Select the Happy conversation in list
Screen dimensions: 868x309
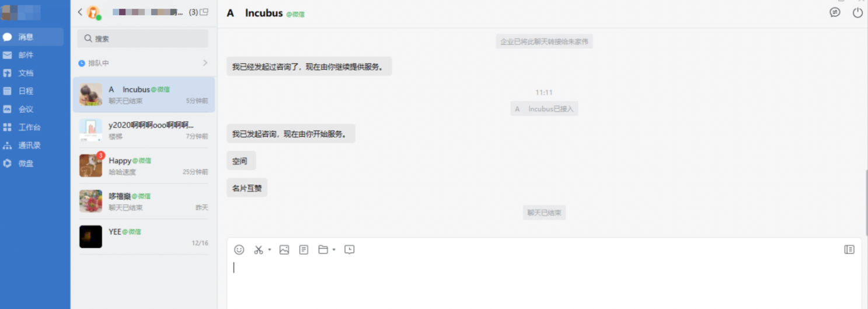coord(144,166)
